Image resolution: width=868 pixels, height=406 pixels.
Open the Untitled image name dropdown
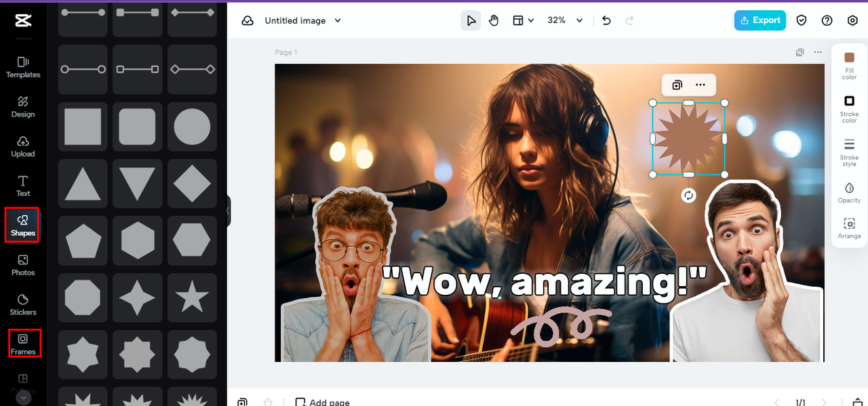tap(302, 20)
